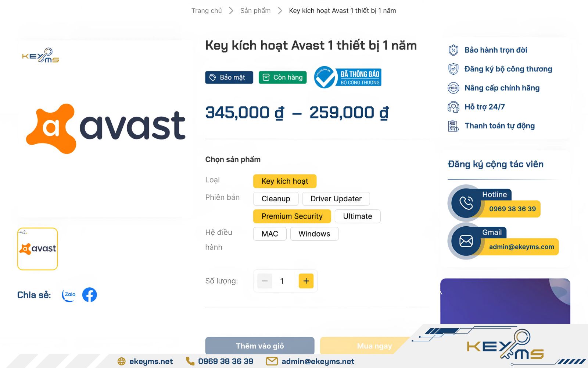Decrease quantity with the minus button
The width and height of the screenshot is (588, 368).
(265, 281)
